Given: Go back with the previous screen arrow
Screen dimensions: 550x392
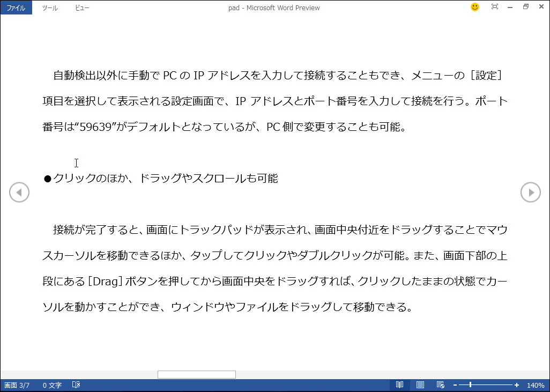Looking at the screenshot, I should [x=19, y=192].
